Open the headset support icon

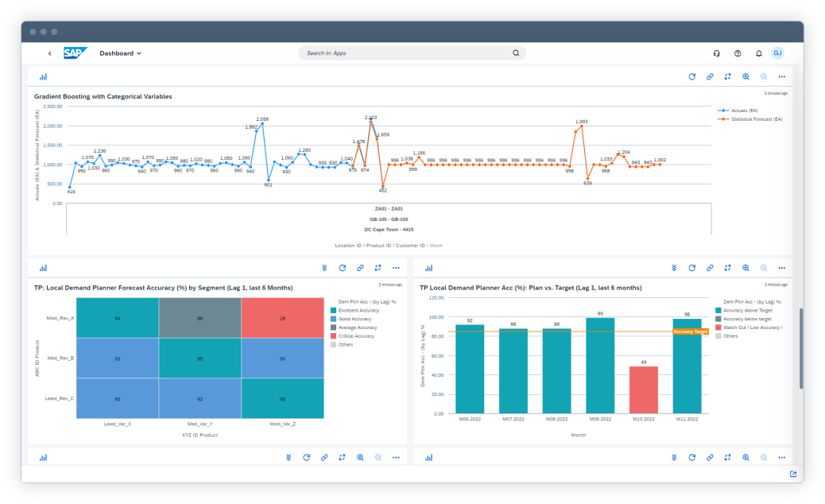click(717, 53)
